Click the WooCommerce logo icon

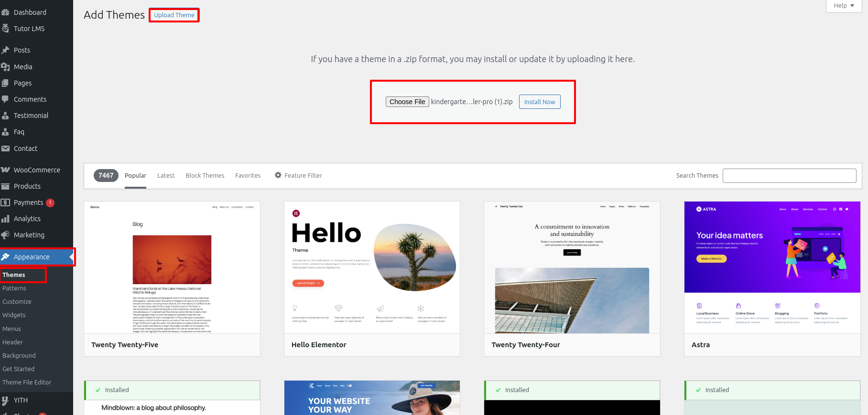[x=6, y=170]
